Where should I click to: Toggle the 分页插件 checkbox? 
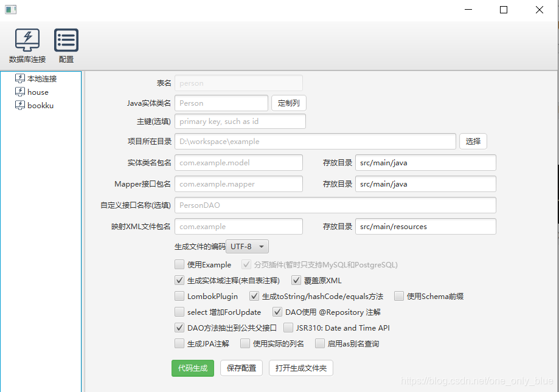click(246, 264)
